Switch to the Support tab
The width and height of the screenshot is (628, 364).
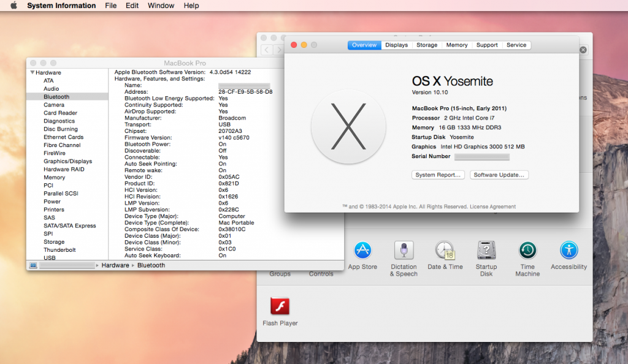[486, 45]
